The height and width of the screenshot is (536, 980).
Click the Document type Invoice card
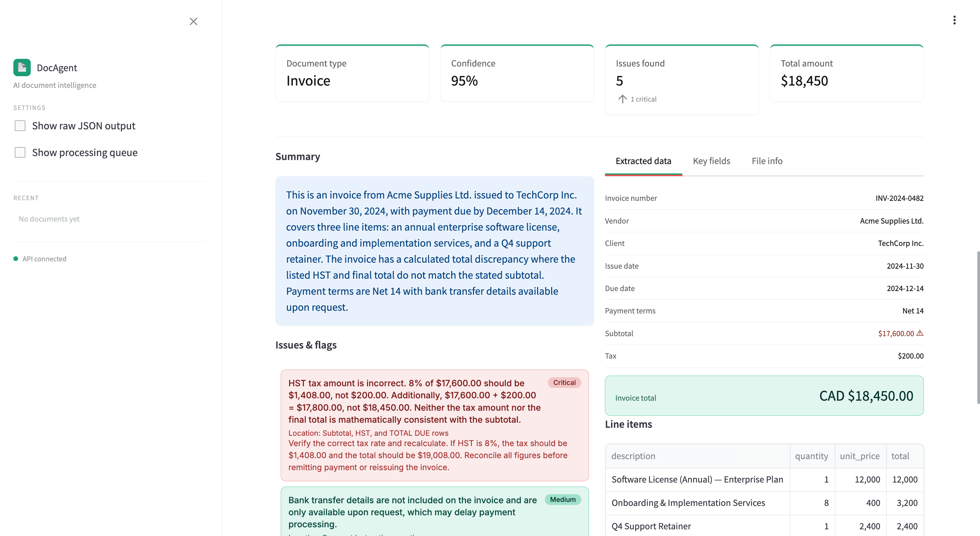352,73
